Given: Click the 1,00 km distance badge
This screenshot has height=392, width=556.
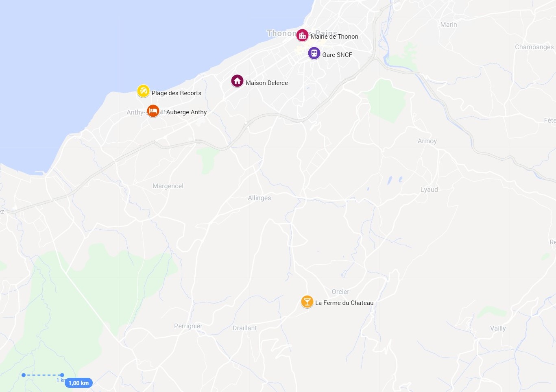Looking at the screenshot, I should [x=78, y=383].
